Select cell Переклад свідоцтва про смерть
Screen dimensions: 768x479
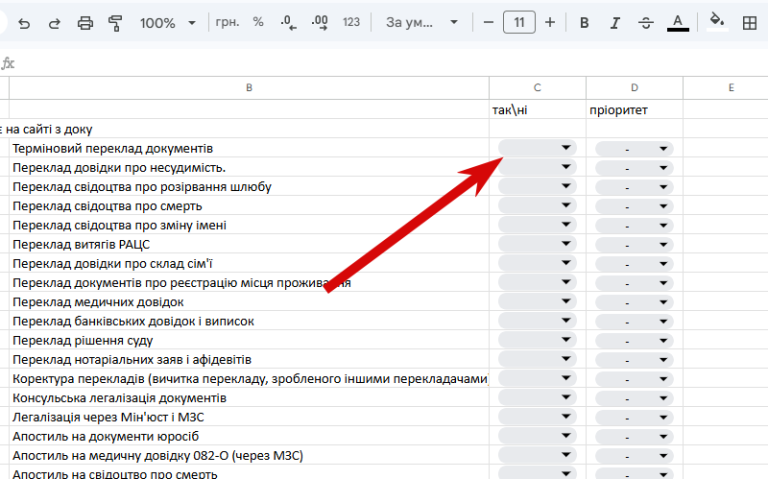pyautogui.click(x=249, y=206)
